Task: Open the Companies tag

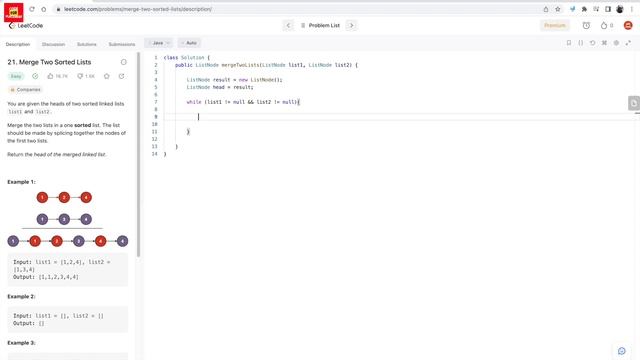Action: 25,89
